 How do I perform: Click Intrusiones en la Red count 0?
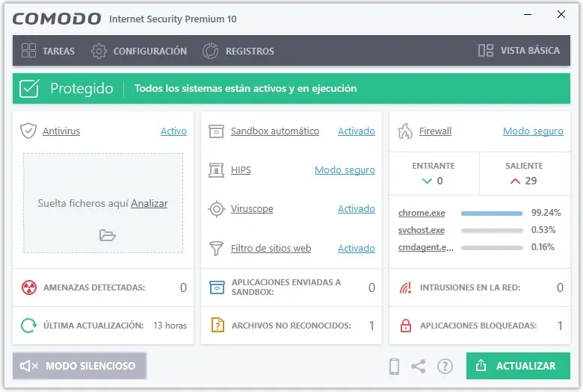point(560,287)
